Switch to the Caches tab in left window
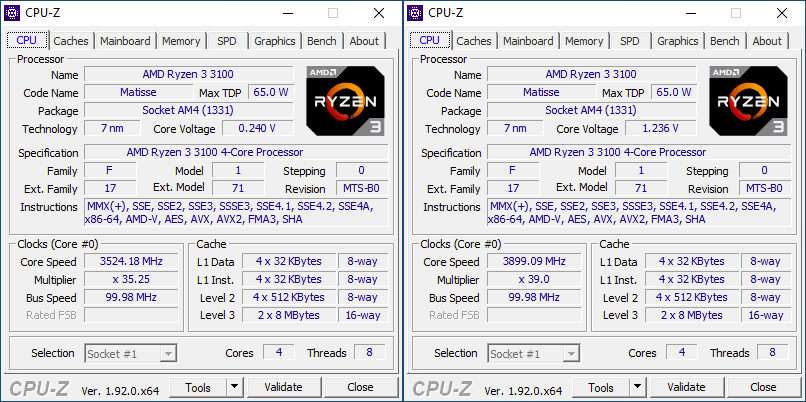The height and width of the screenshot is (402, 806). tap(71, 41)
